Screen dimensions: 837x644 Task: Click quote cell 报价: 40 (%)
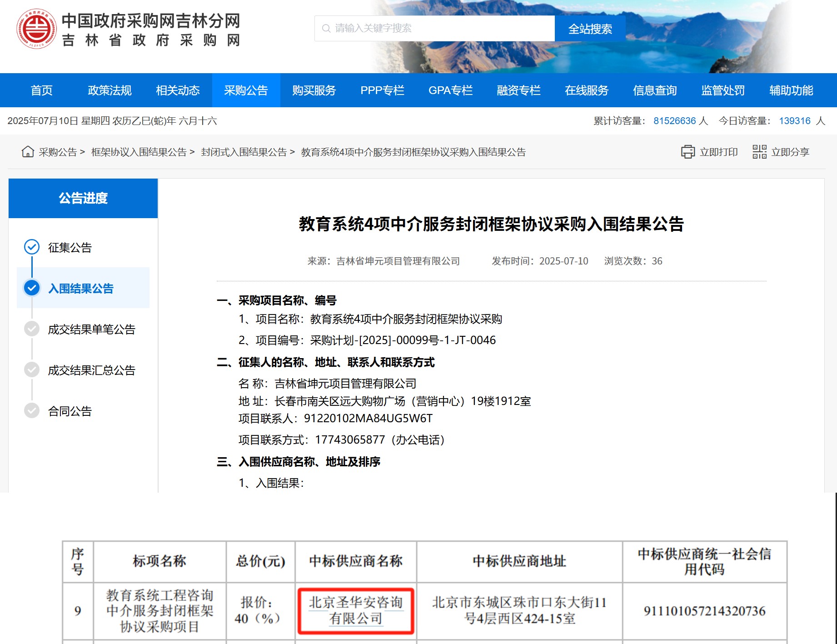click(260, 610)
